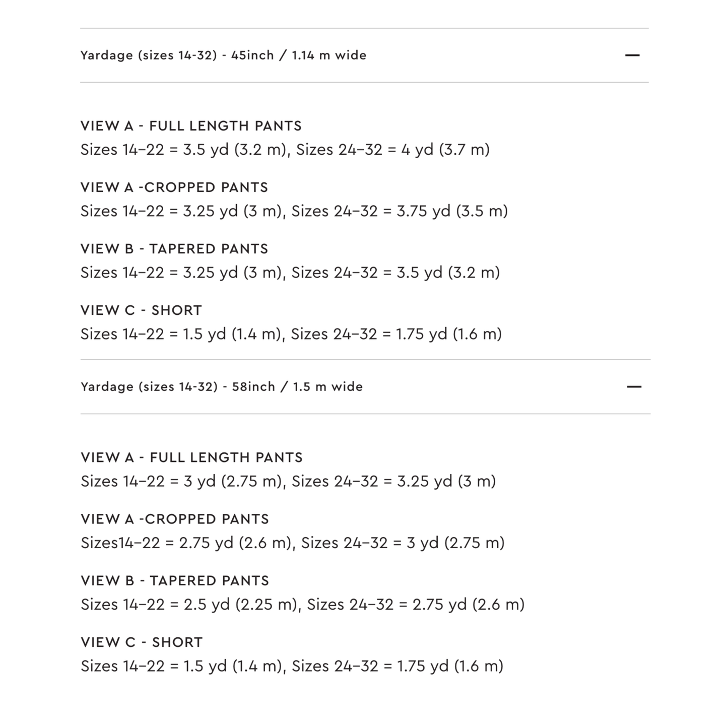728x728 pixels.
Task: Select 'View B - Tapered Pants' heading under 45inch
Action: point(174,249)
